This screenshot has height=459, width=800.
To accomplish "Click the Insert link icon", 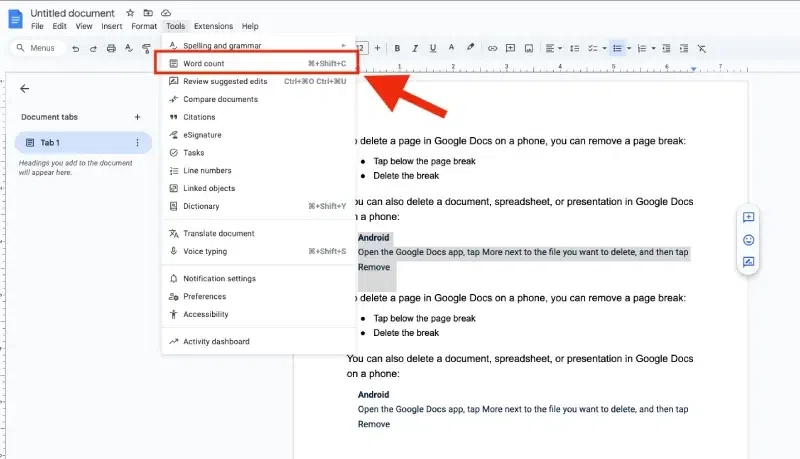I will (x=492, y=48).
